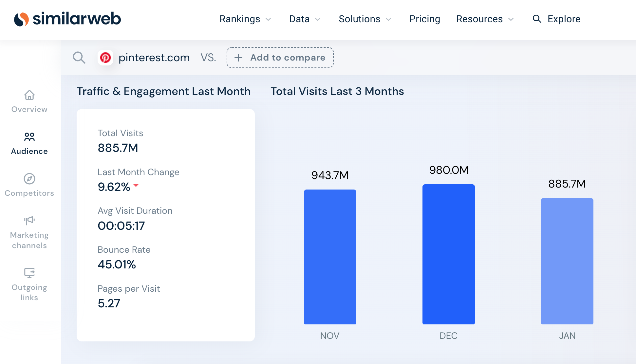Screen dimensions: 636x364
Task: Select the Audience sidebar tab
Action: point(29,143)
